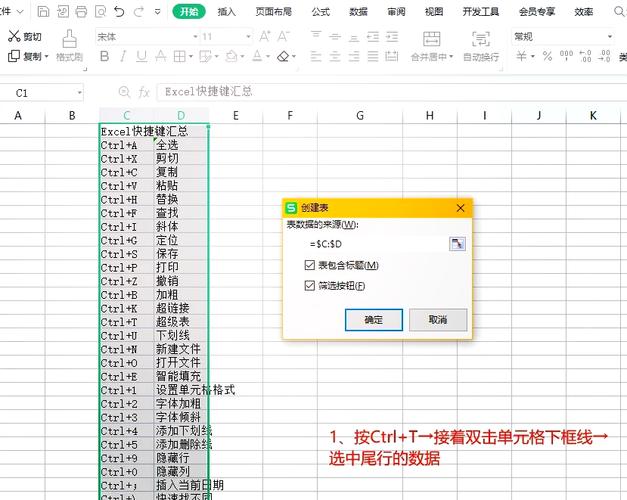Click the Save icon in quick access toolbar
Image resolution: width=627 pixels, height=500 pixels.
pyautogui.click(x=43, y=12)
